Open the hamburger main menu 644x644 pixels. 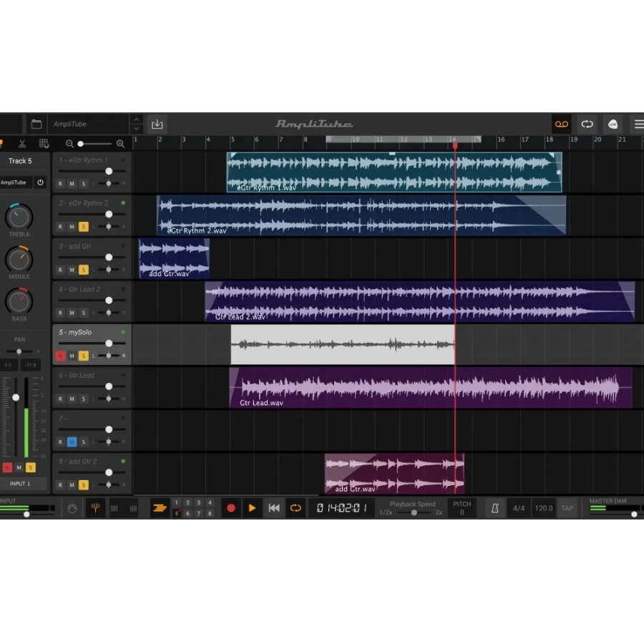point(638,124)
